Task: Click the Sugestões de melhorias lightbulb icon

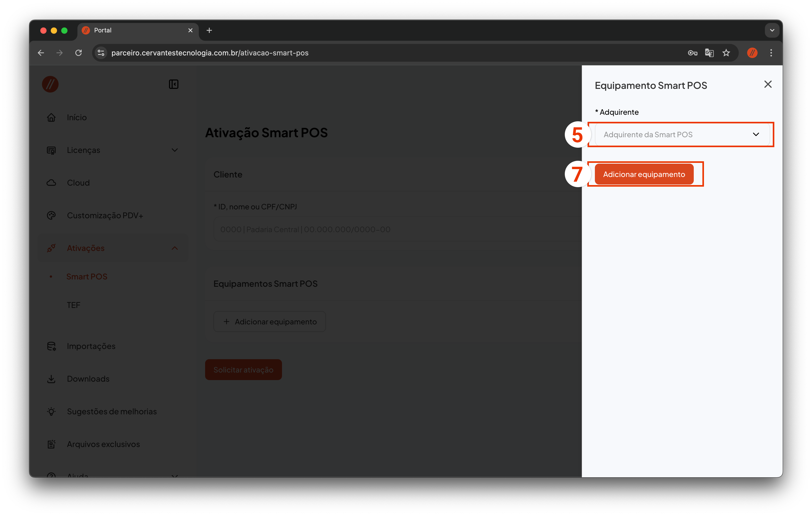Action: click(x=51, y=411)
